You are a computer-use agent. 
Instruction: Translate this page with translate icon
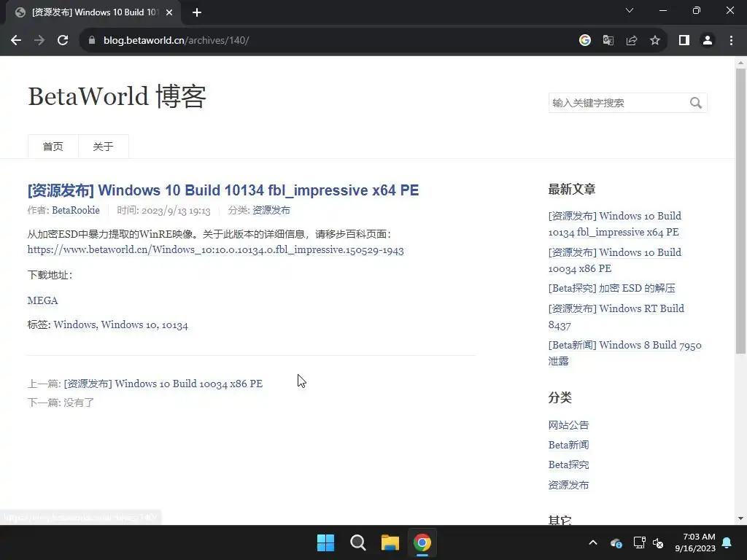click(x=608, y=41)
